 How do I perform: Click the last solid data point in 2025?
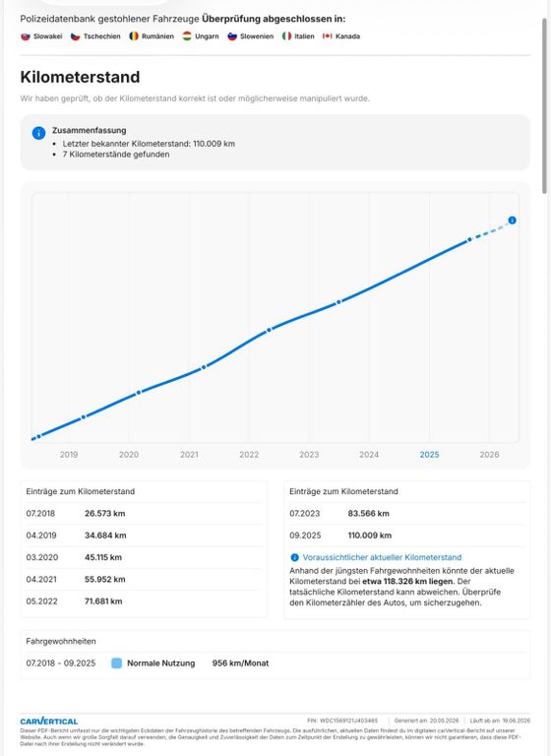469,239
